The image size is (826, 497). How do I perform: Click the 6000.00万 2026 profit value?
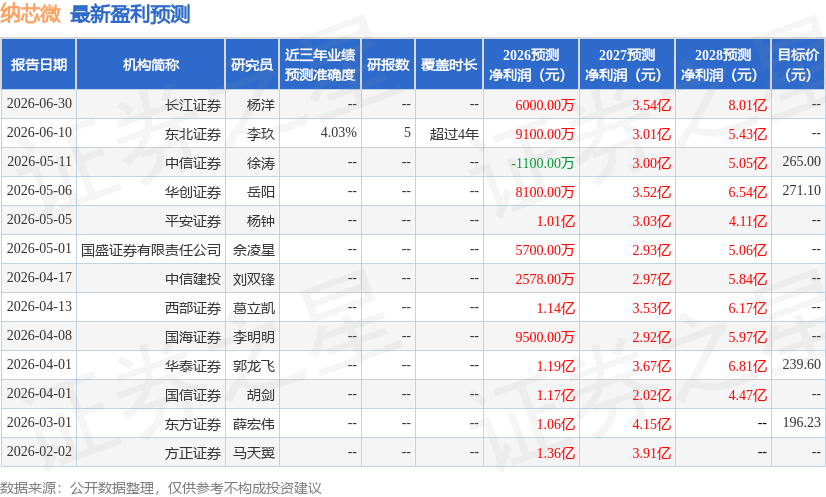pyautogui.click(x=545, y=105)
